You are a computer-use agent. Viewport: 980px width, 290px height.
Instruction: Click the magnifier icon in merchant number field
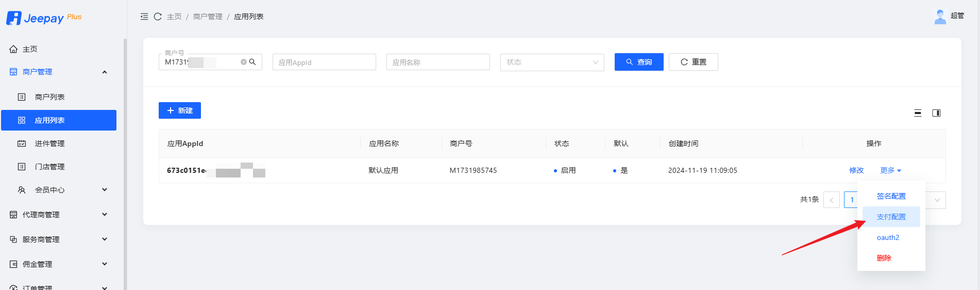pos(252,62)
